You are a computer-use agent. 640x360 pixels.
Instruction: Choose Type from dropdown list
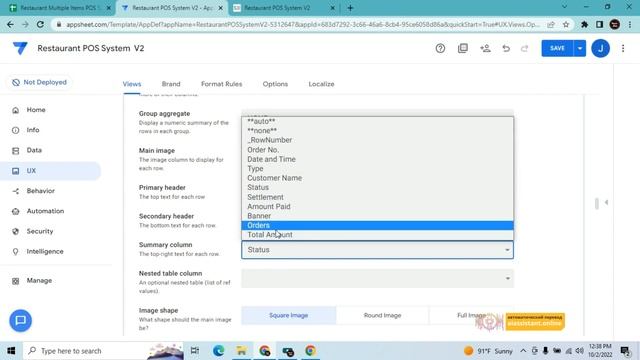pos(378,169)
